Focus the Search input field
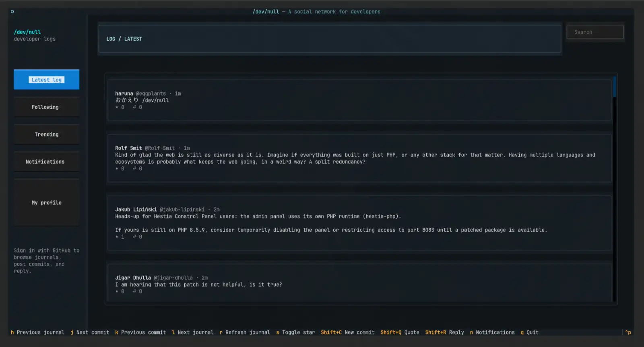Screen dimensions: 644x347 [x=595, y=32]
